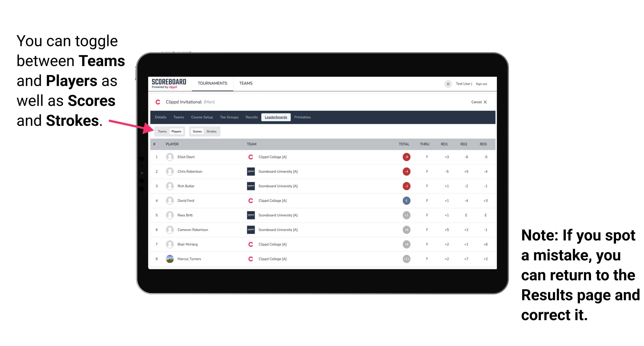Viewport: 644px width, 346px height.
Task: Toggle to Strokes display mode
Action: tap(212, 131)
